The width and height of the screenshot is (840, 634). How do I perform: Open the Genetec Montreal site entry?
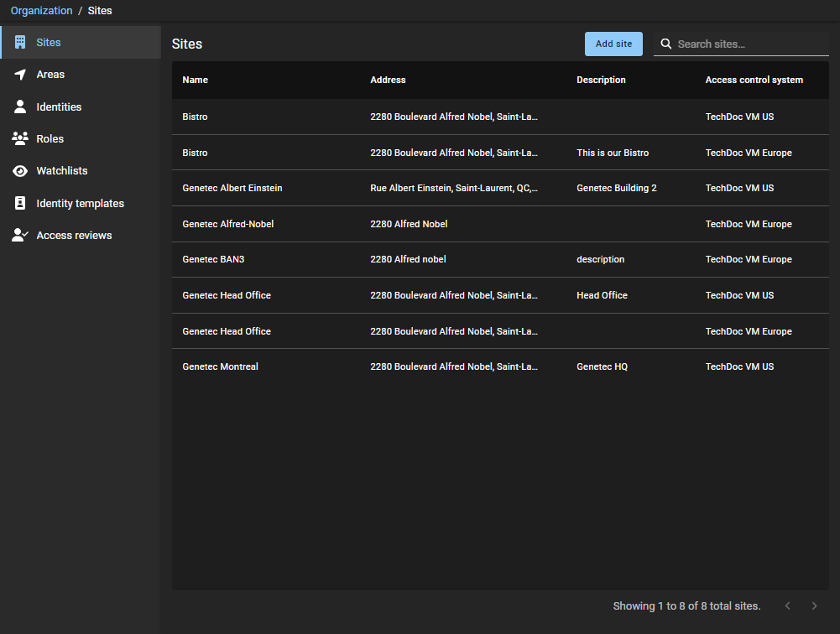(220, 366)
